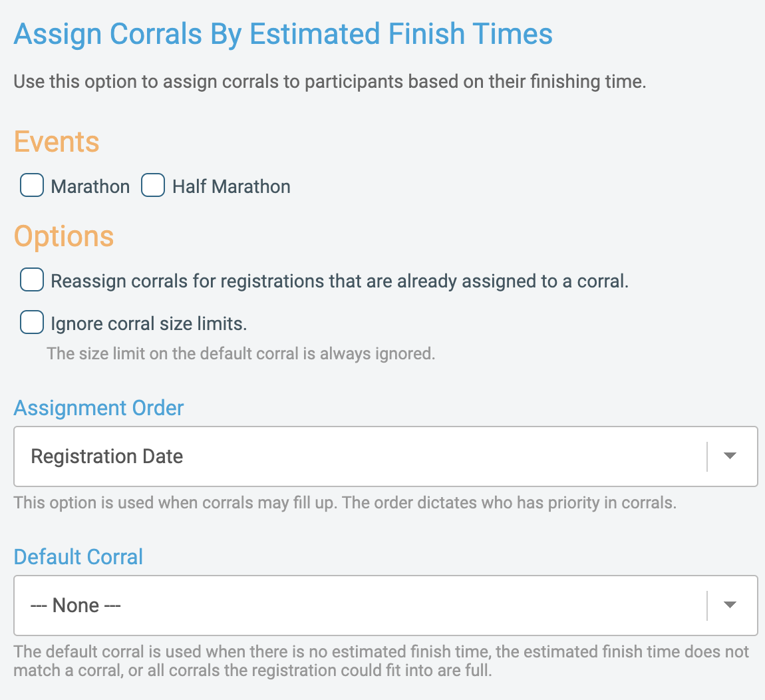Screen dimensions: 765x700
Task: Click the Assignment Order dropdown arrow
Action: (730, 456)
